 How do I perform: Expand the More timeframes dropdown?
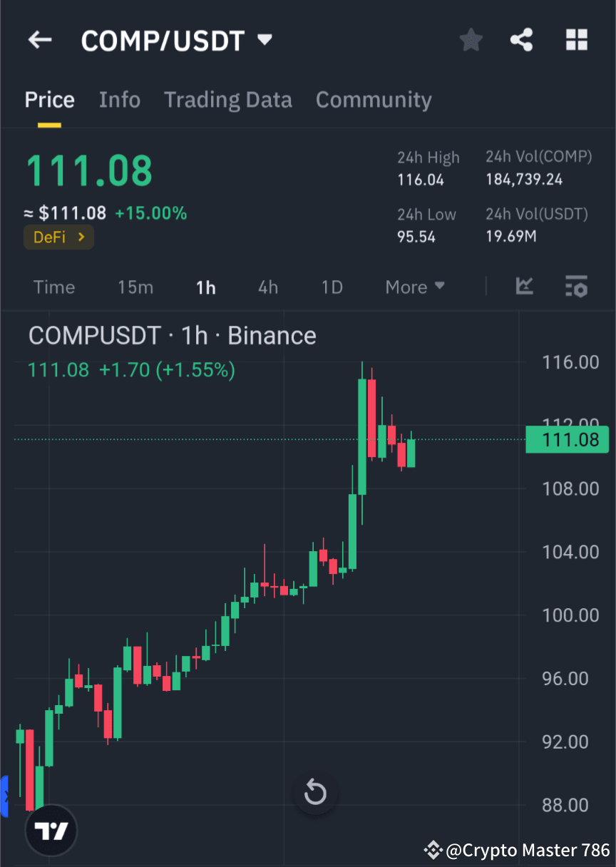[x=414, y=287]
